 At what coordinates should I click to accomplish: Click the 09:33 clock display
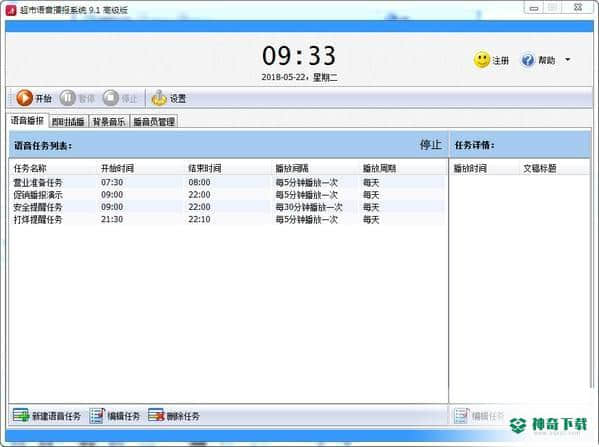tap(299, 55)
